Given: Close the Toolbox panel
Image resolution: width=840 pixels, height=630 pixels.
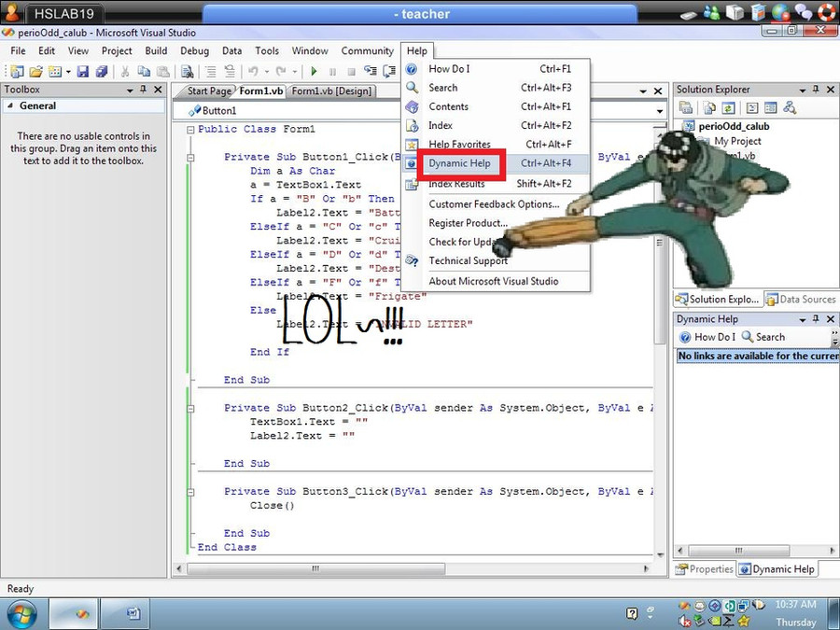Looking at the screenshot, I should click(x=158, y=90).
